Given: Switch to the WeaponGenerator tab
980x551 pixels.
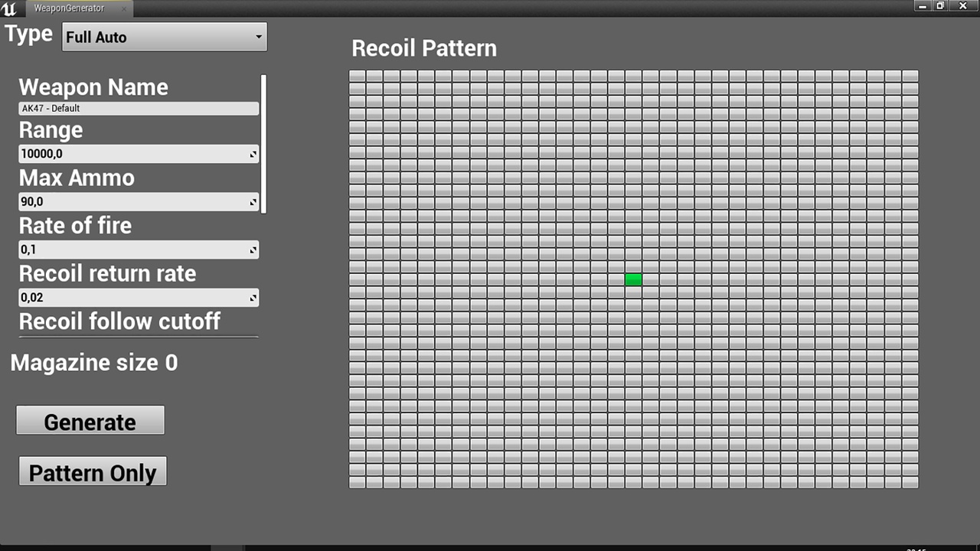Looking at the screenshot, I should click(69, 8).
